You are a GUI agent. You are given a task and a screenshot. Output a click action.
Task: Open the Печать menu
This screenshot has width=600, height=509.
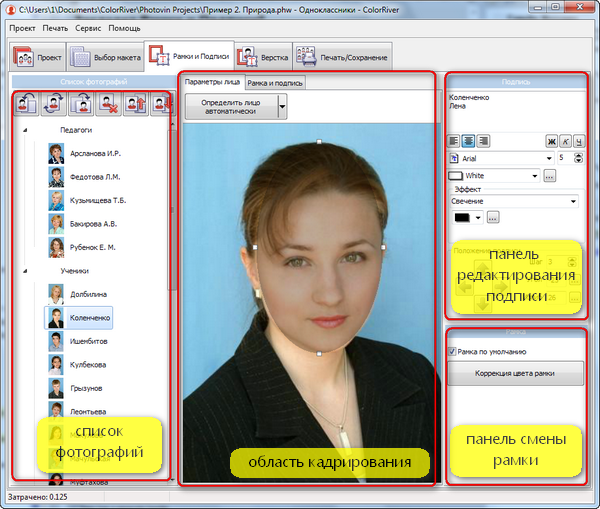55,28
